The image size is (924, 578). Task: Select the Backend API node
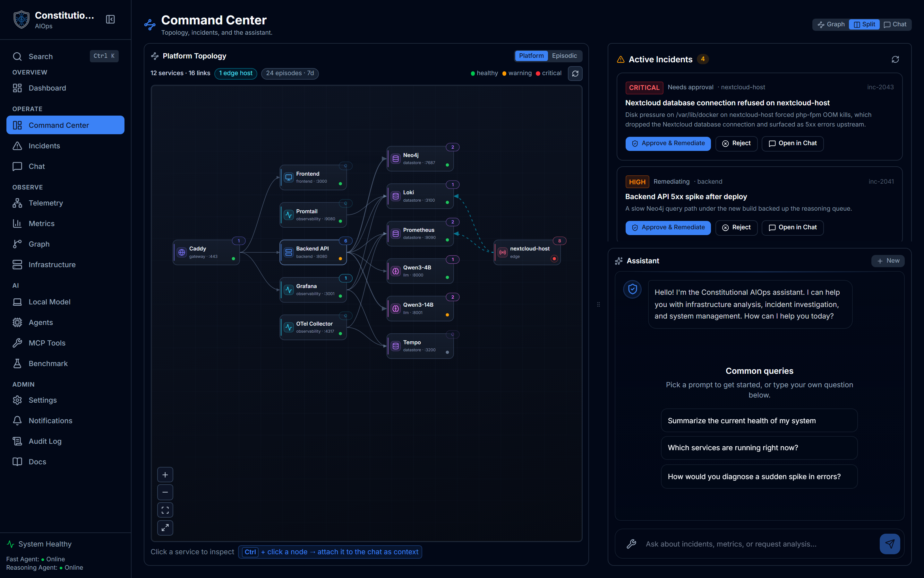tap(313, 252)
